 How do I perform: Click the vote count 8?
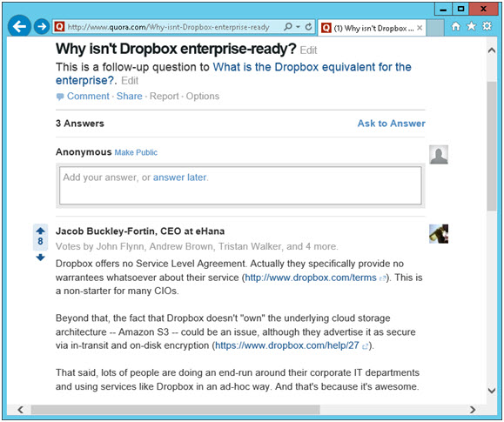tap(40, 241)
